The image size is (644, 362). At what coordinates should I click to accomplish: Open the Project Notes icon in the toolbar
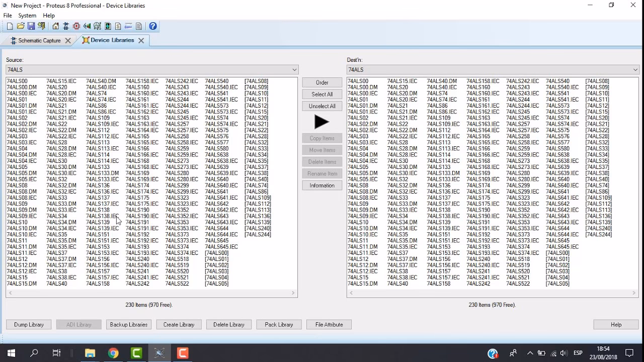tap(139, 26)
